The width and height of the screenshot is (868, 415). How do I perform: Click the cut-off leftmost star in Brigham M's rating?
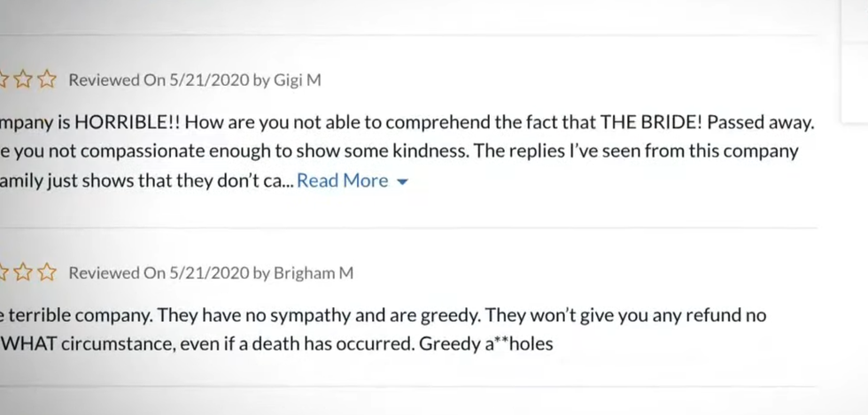4,273
